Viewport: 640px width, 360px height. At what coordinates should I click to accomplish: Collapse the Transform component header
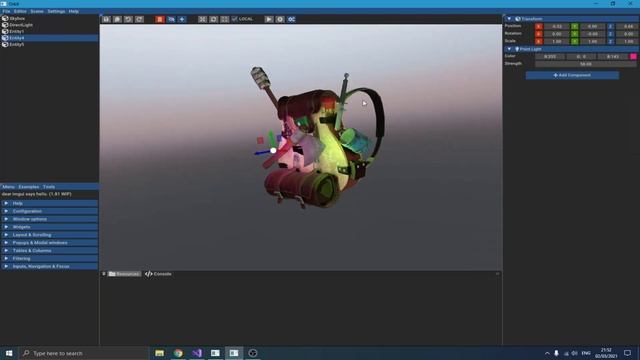click(x=571, y=19)
